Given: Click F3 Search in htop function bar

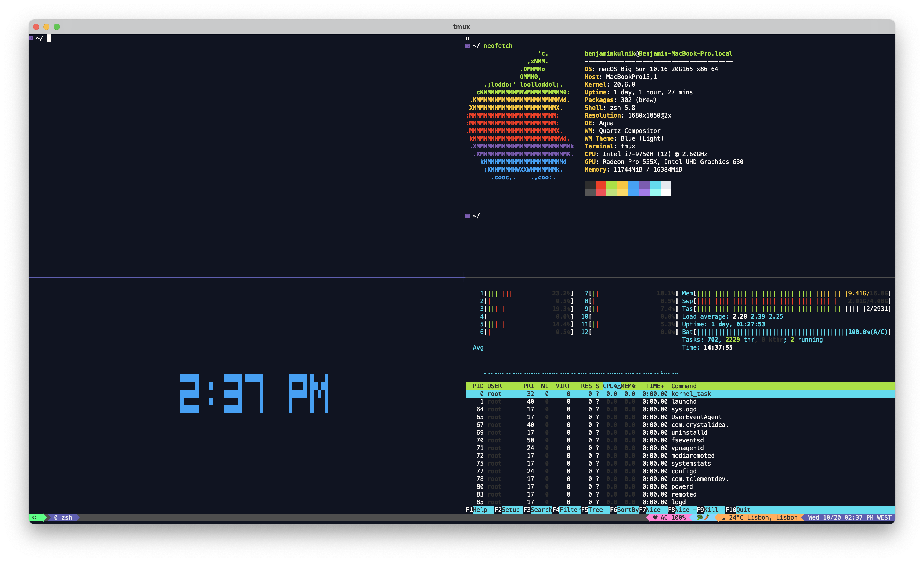Looking at the screenshot, I should tap(540, 509).
